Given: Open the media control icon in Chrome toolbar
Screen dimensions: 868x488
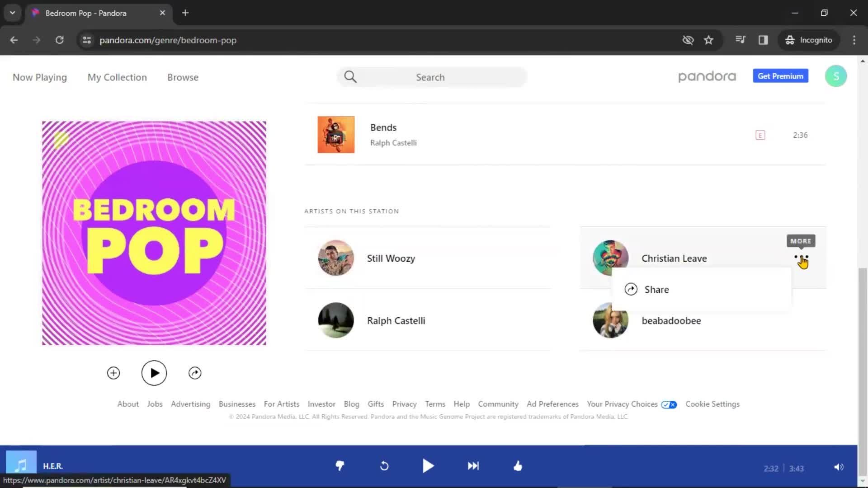Looking at the screenshot, I should (x=740, y=40).
